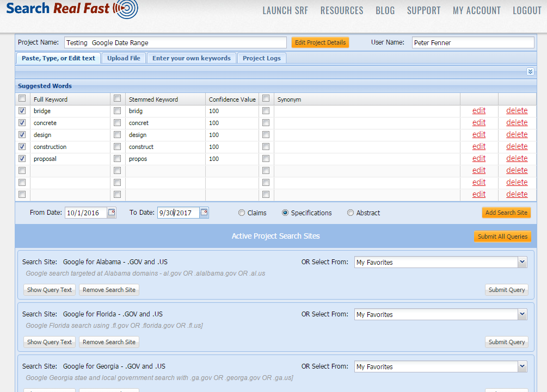The height and width of the screenshot is (392, 547).
Task: Click edit link for design keyword
Action: point(478,134)
